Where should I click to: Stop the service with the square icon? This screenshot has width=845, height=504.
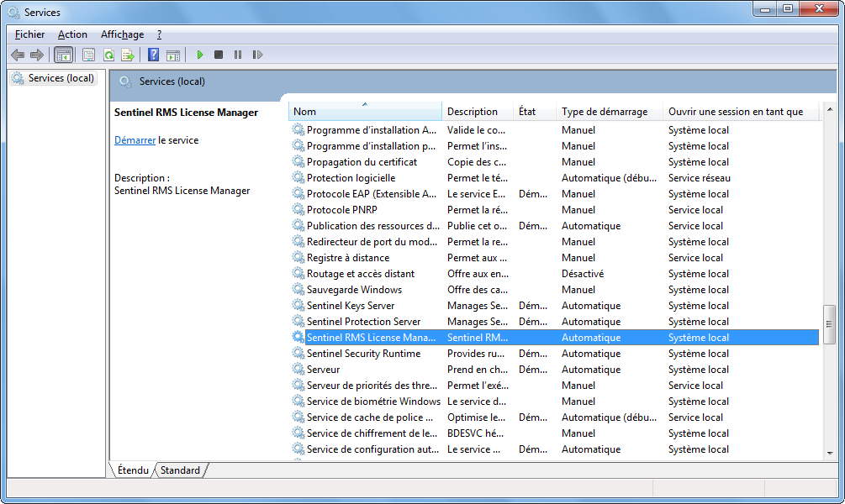point(219,55)
